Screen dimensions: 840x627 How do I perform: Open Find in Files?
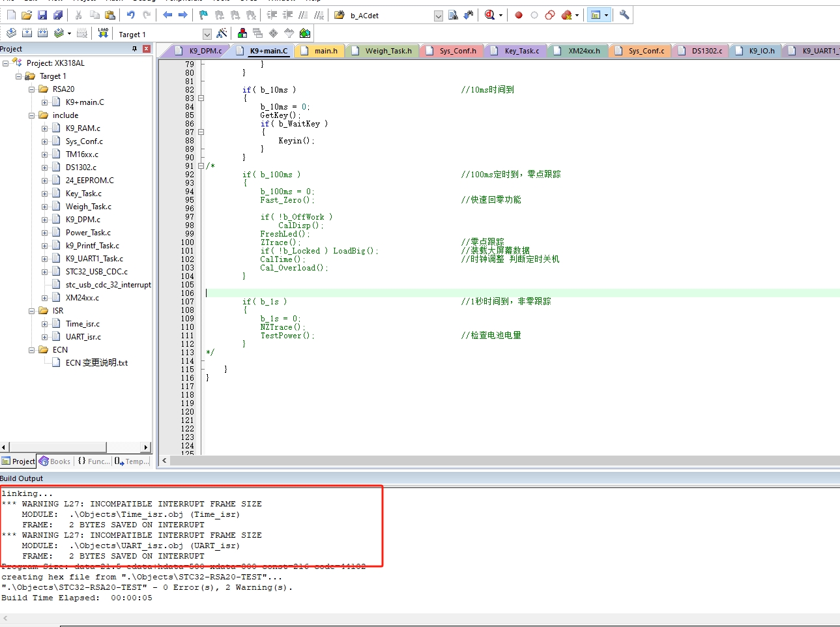pyautogui.click(x=339, y=15)
